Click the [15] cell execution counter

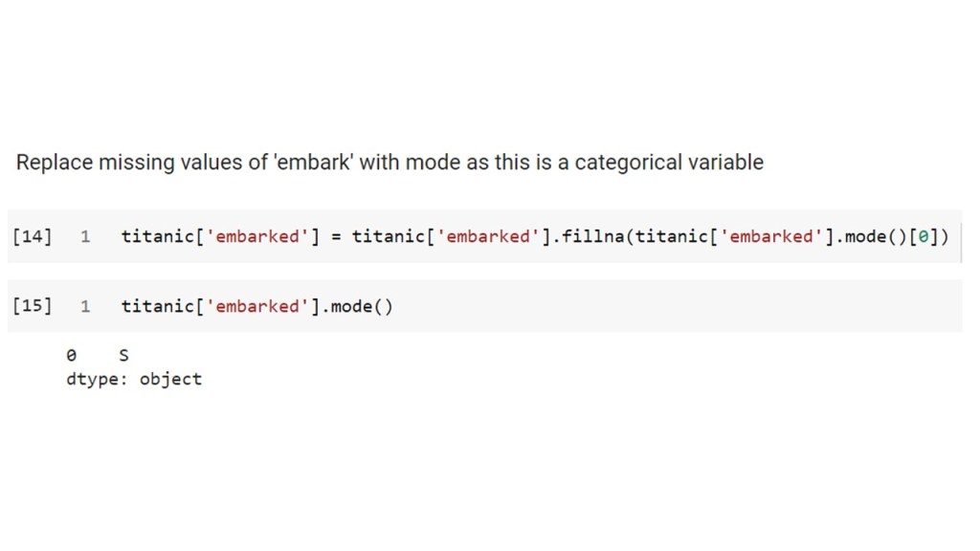[x=32, y=306]
